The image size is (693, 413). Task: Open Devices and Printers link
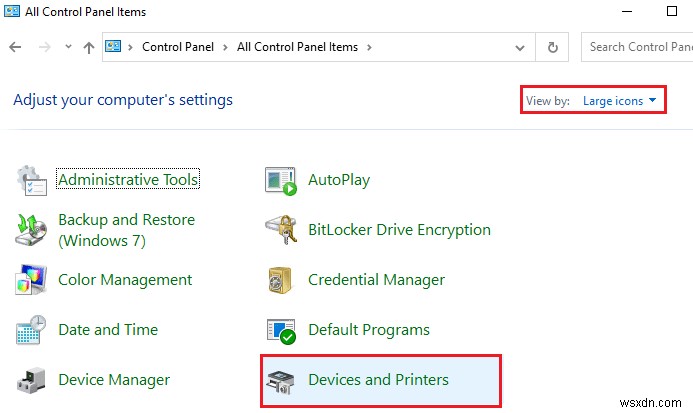tap(378, 380)
